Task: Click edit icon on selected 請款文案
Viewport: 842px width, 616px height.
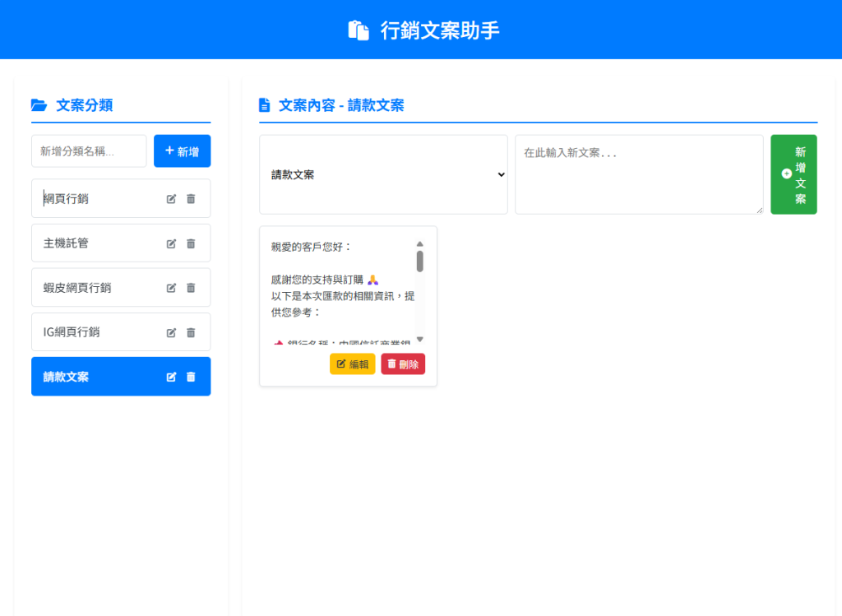Action: click(171, 377)
